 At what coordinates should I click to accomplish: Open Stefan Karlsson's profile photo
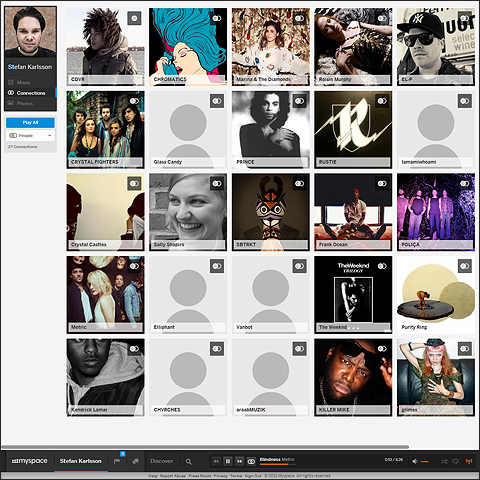[x=30, y=32]
